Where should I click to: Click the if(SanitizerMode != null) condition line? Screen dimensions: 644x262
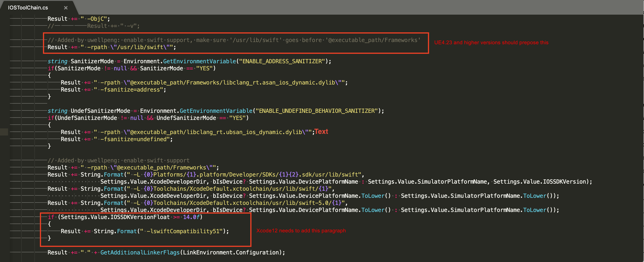tap(131, 68)
